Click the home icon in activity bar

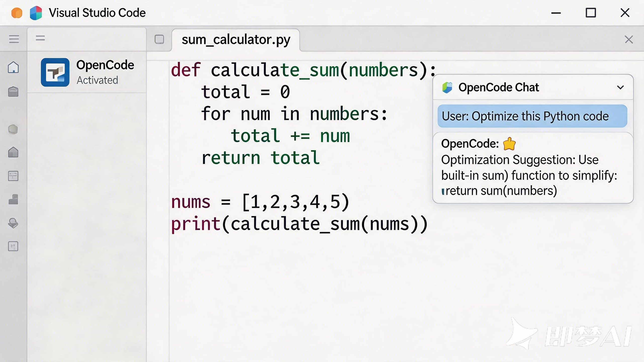(13, 67)
